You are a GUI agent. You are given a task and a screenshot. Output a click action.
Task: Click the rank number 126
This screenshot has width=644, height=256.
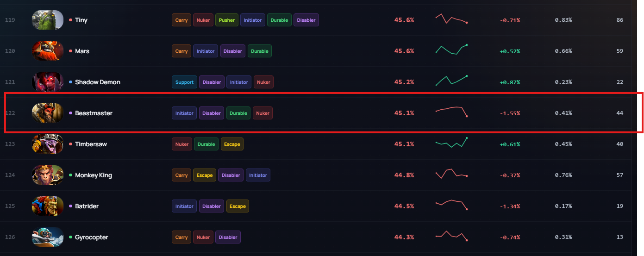(10, 237)
